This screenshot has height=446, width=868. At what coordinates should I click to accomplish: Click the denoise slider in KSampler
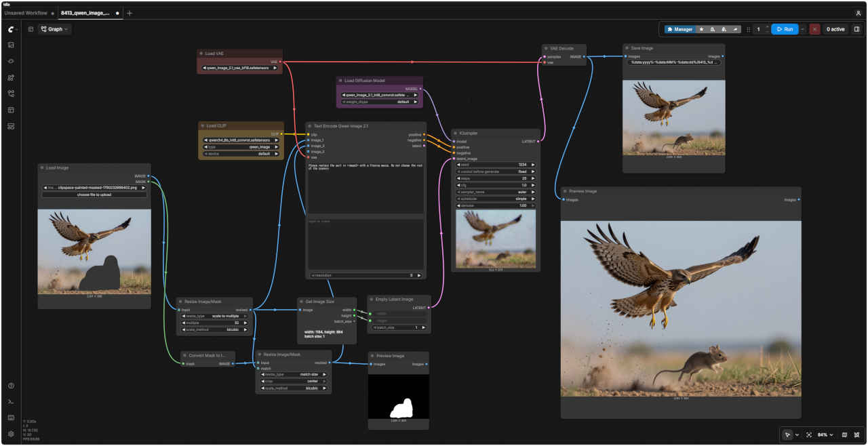click(496, 205)
